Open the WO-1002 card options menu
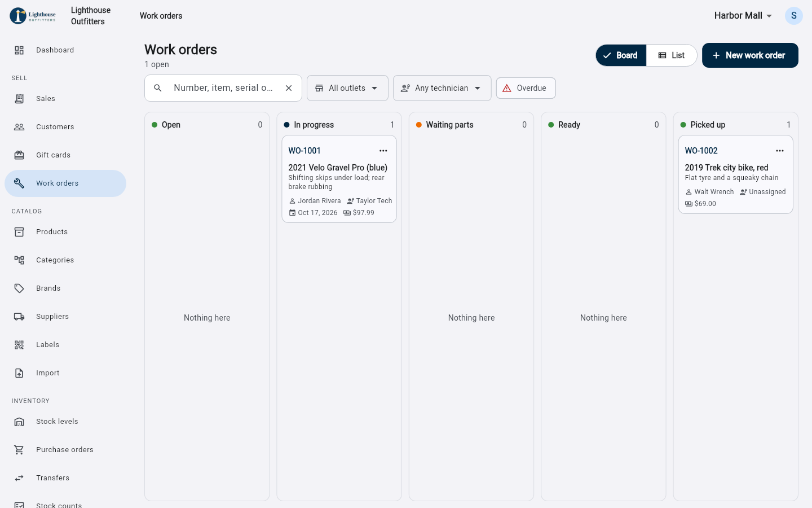Image resolution: width=812 pixels, height=508 pixels. pyautogui.click(x=780, y=151)
